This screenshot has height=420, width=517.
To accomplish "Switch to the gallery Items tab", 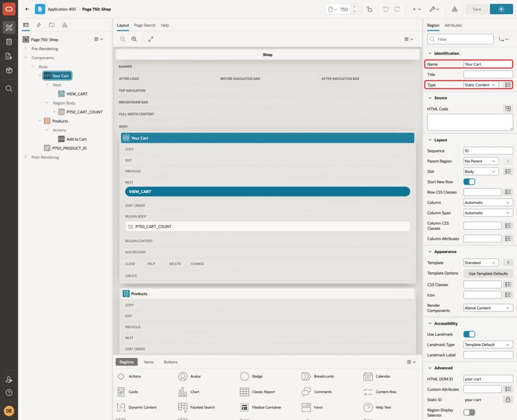I will pos(148,362).
